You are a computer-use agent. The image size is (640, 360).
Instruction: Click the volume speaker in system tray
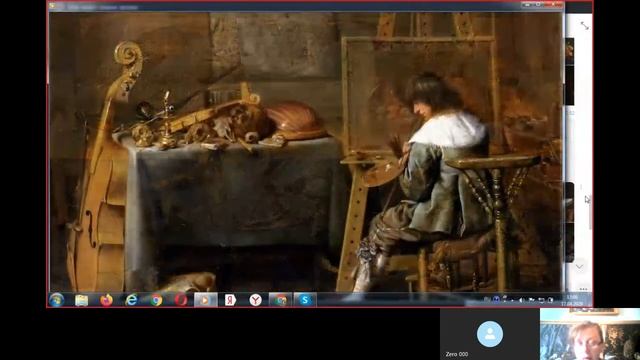coord(521,300)
